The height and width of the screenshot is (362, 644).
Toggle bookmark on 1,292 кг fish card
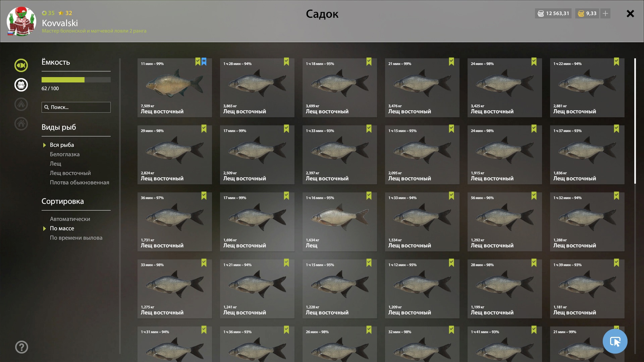tap(534, 196)
